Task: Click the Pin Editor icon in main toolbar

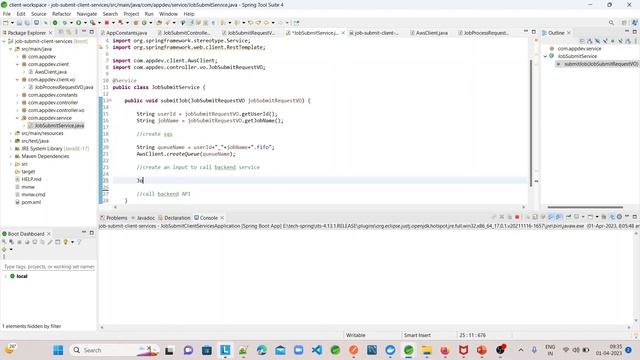Action: (296, 23)
